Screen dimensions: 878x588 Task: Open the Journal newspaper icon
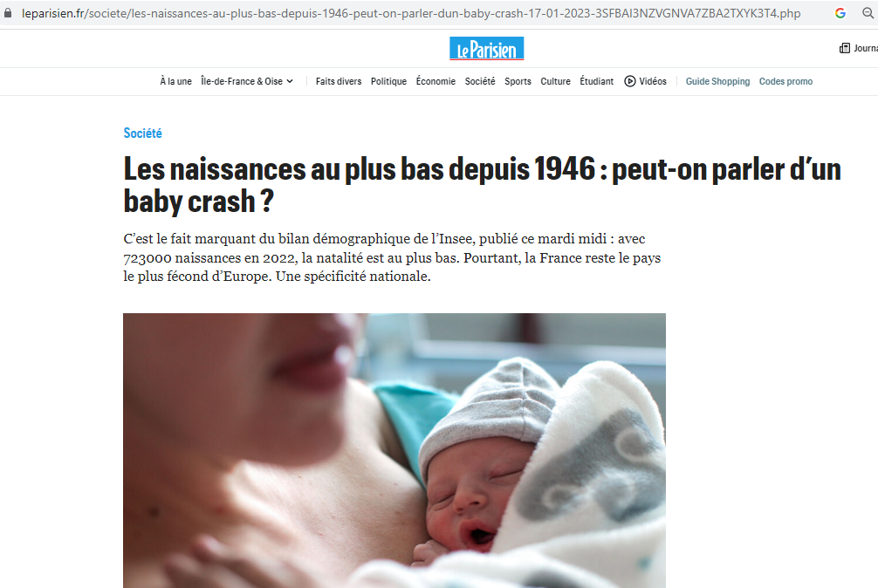845,48
